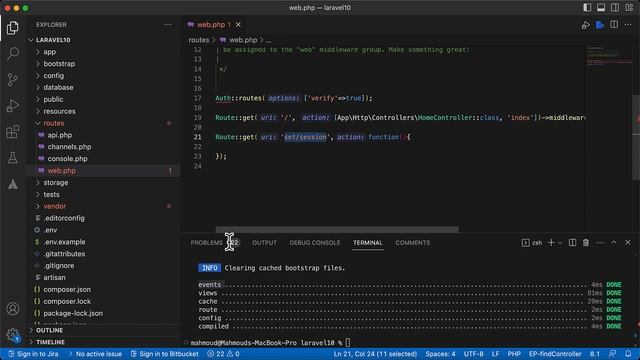Switch to the PROBLEMS tab
This screenshot has width=640, height=360.
click(x=207, y=243)
